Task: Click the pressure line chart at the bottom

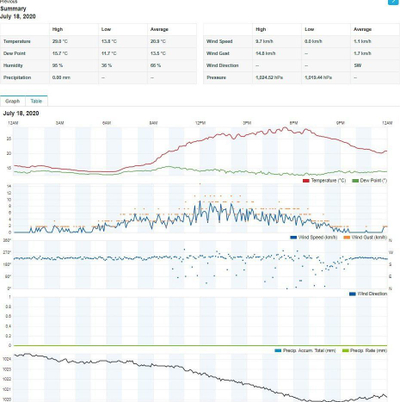Action: click(200, 377)
